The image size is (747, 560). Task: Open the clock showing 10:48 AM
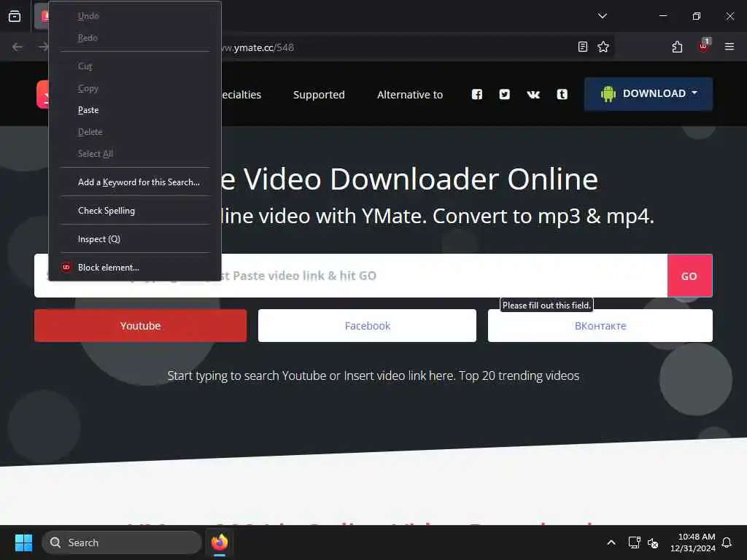(x=693, y=542)
